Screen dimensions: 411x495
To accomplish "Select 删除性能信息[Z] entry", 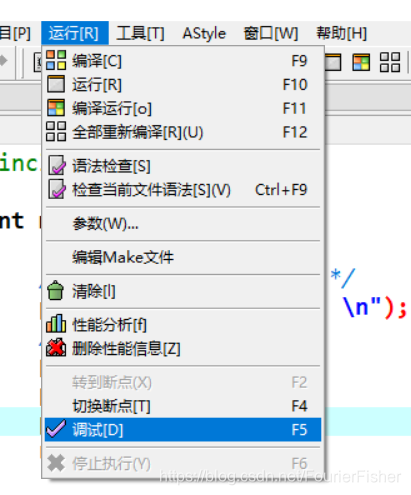I will pos(183,349).
